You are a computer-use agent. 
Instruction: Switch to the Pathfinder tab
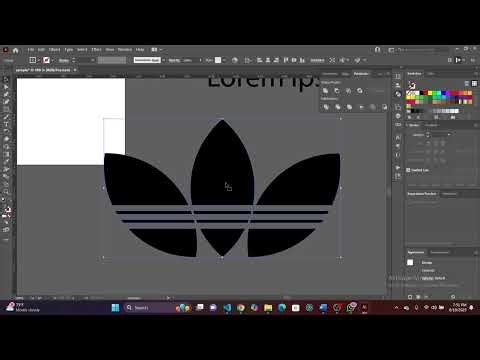point(361,74)
